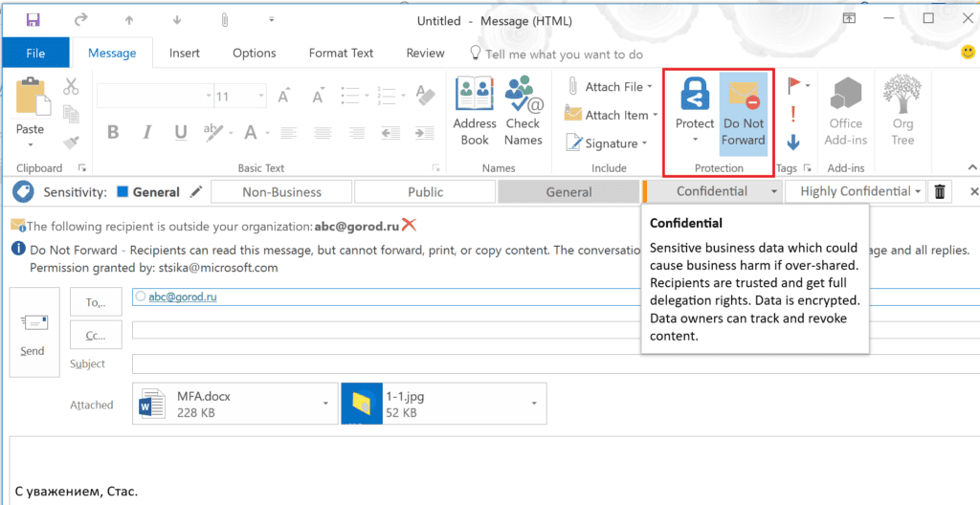Collapse the ribbon with the chevron
This screenshot has width=980, height=505.
pos(972,167)
